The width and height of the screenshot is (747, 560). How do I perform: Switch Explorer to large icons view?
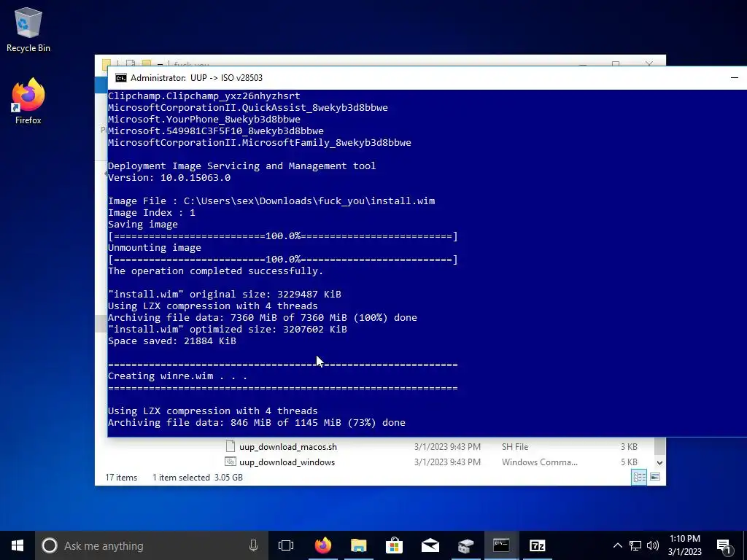pyautogui.click(x=655, y=477)
